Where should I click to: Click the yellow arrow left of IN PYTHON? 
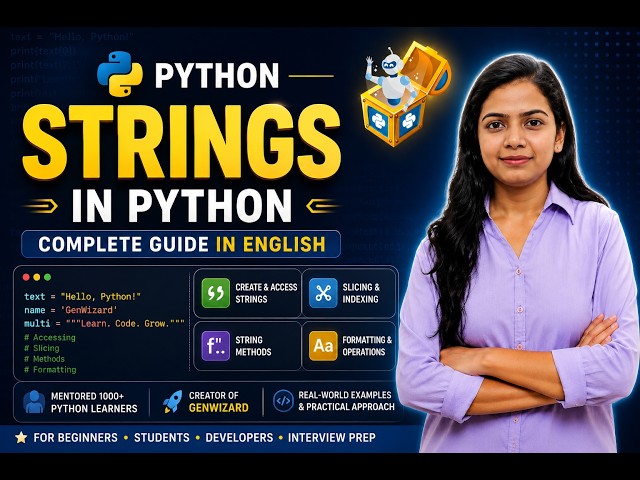click(41, 206)
